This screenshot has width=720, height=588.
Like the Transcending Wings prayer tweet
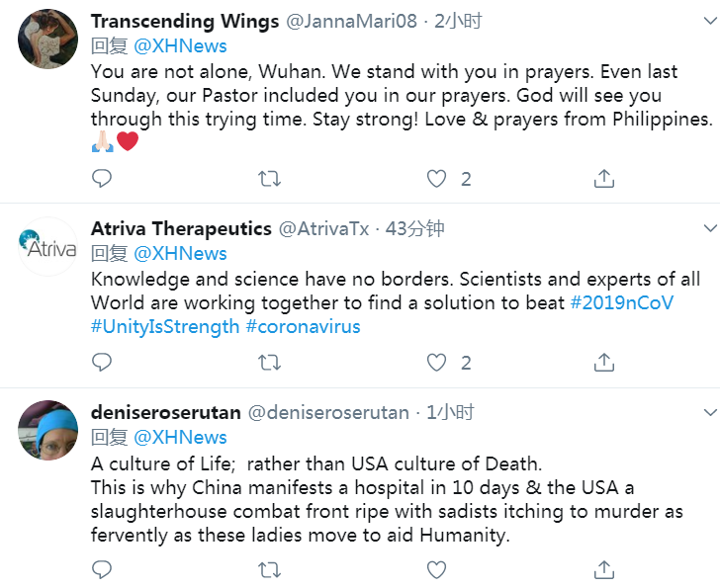point(436,179)
